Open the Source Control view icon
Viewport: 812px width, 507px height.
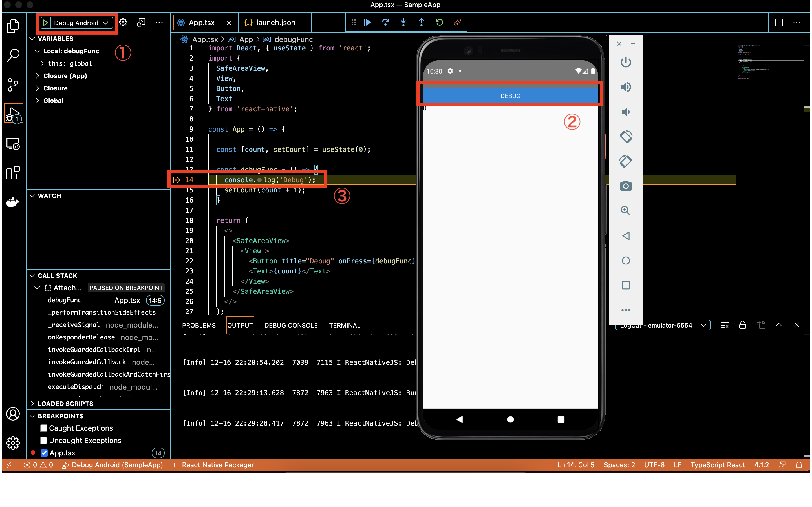[13, 84]
